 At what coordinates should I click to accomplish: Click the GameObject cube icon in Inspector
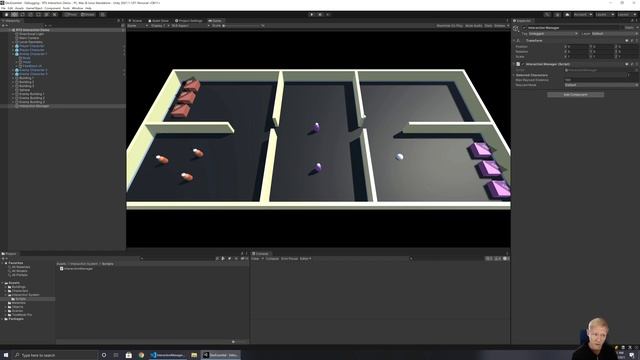point(516,28)
